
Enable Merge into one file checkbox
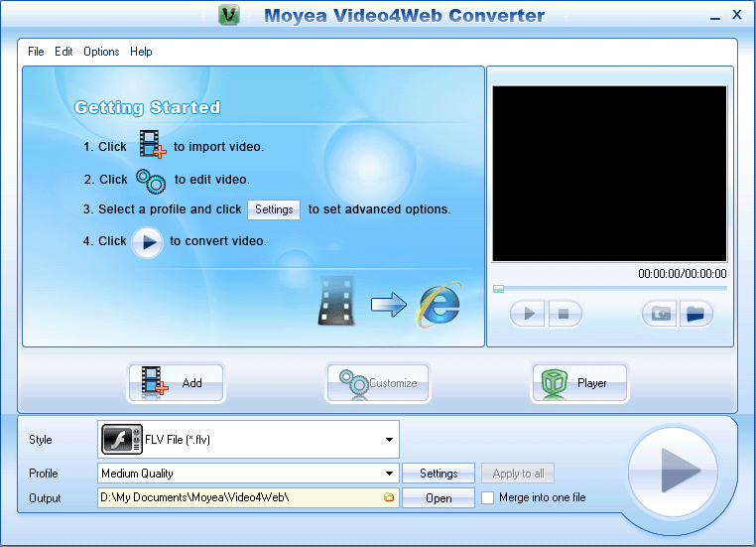(487, 497)
